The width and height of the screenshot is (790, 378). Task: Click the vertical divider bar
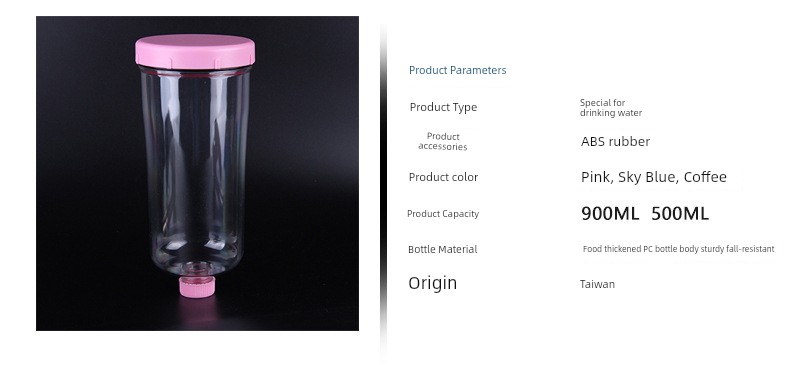click(x=383, y=186)
